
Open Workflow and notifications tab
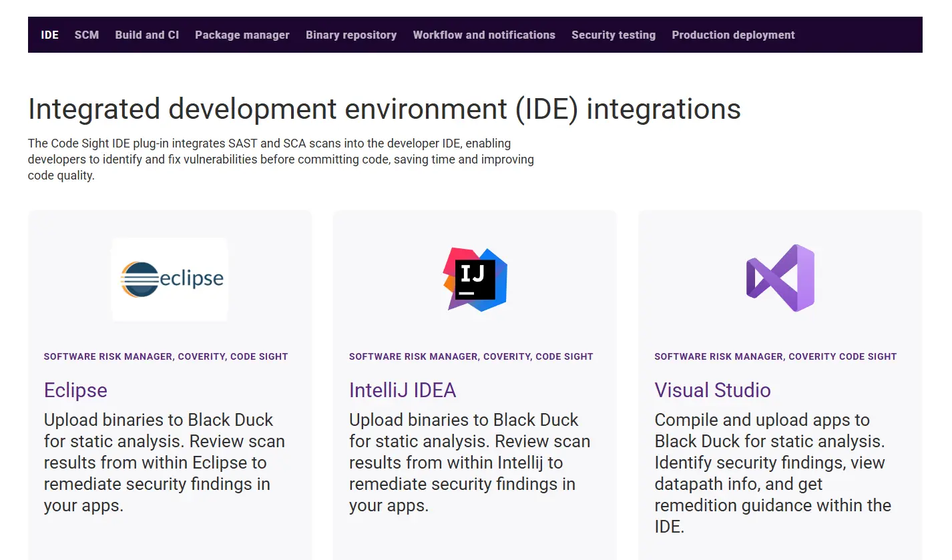[484, 35]
